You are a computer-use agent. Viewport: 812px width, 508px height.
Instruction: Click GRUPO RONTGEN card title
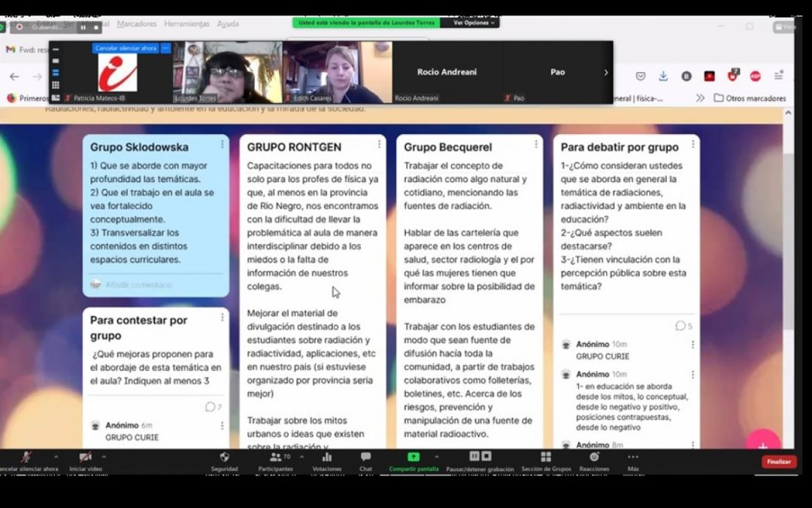pyautogui.click(x=294, y=148)
